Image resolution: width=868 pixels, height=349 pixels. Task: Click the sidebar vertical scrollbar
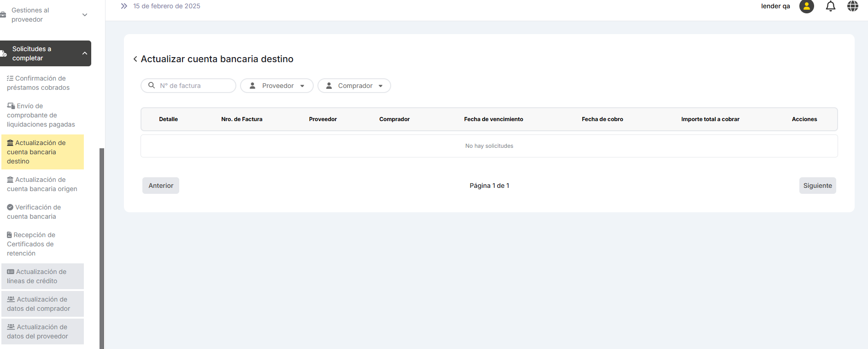[x=102, y=248]
